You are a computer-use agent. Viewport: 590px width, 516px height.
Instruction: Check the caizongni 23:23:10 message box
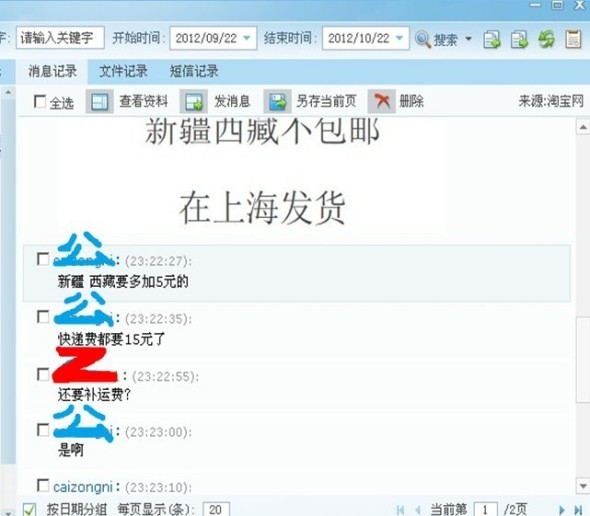[x=43, y=485]
